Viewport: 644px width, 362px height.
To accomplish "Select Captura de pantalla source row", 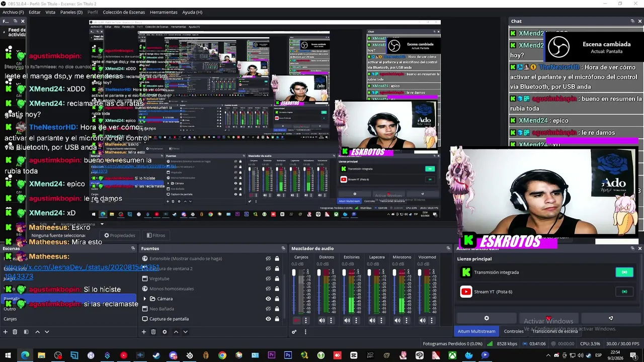I will coord(210,319).
